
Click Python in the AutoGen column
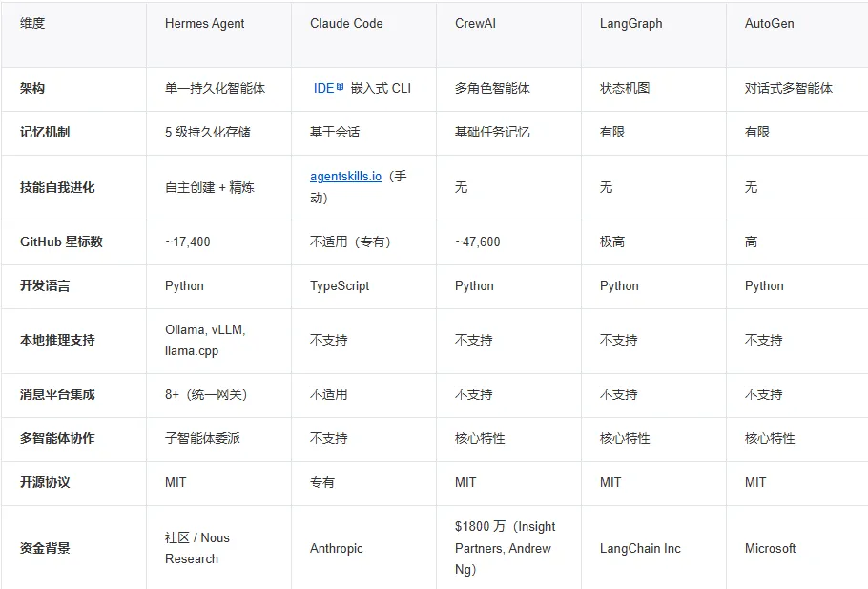click(764, 286)
